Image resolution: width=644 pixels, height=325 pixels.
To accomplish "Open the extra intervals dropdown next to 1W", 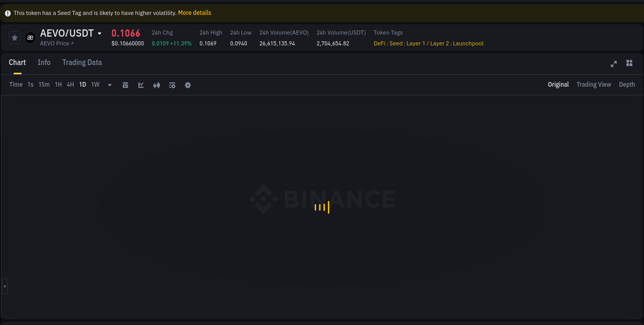I will 109,85.
